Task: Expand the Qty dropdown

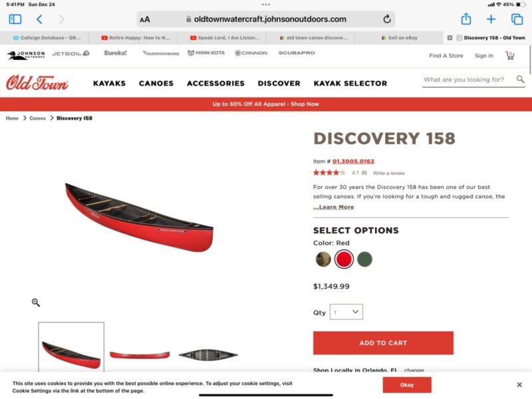Action: 346,312
